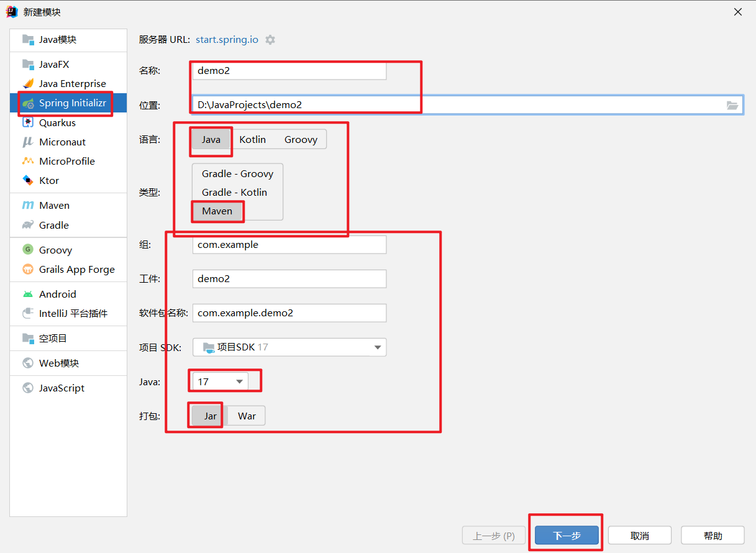Choose the Ktor icon in sidebar
756x553 pixels.
[28, 181]
